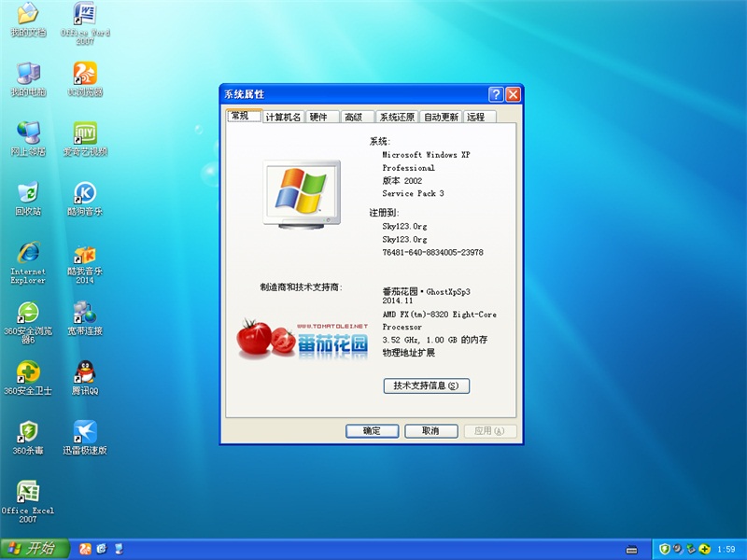Click the 技术支持信息 button

point(426,385)
